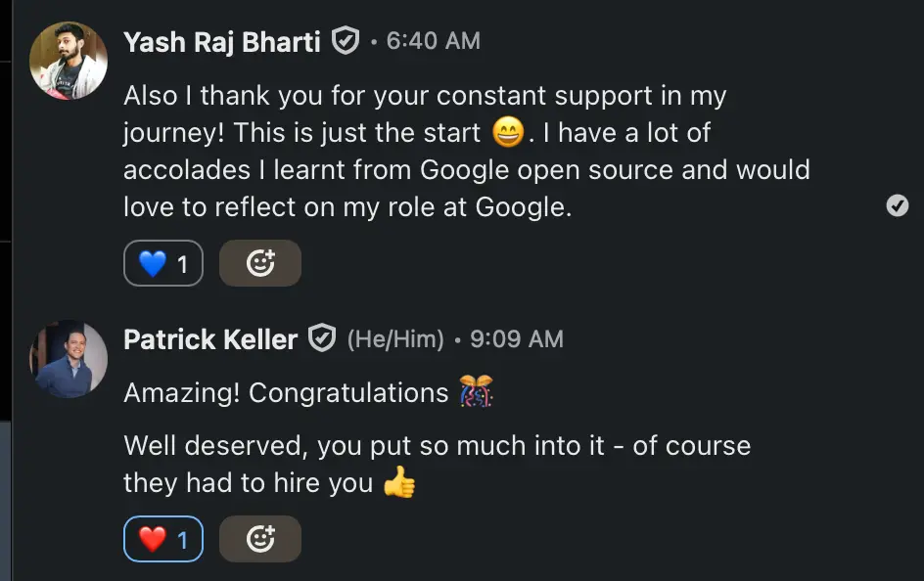This screenshot has height=581, width=924.
Task: Click verification badge next to Yash Raj Bharti
Action: pos(346,41)
